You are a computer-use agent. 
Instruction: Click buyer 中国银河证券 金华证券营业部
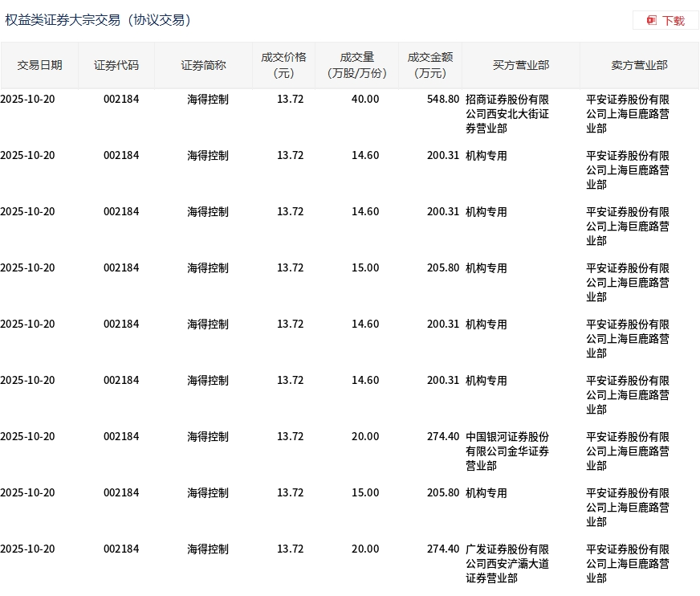click(x=507, y=451)
